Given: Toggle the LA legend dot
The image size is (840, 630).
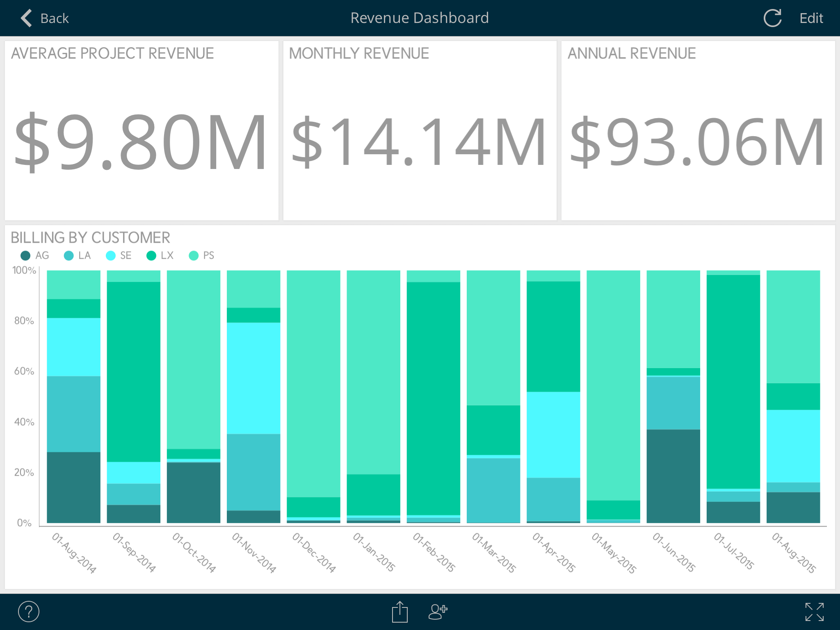Looking at the screenshot, I should pyautogui.click(x=69, y=256).
